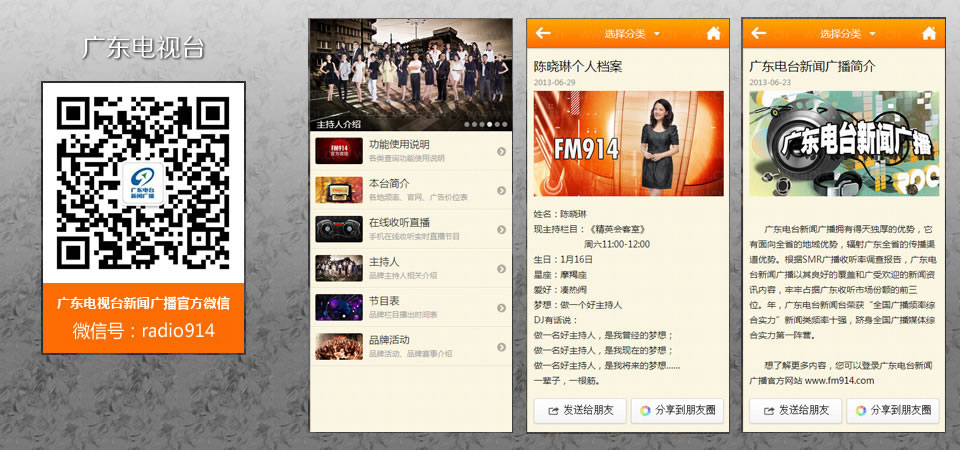The width and height of the screenshot is (960, 450).
Task: Click chevron arrow on 本台简介 row
Action: click(x=501, y=190)
